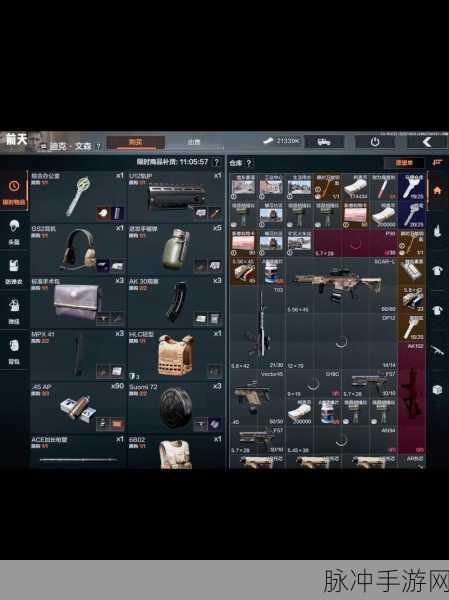Pick the Suomi 72 drum magazine item
449x600 pixels.
(176, 408)
